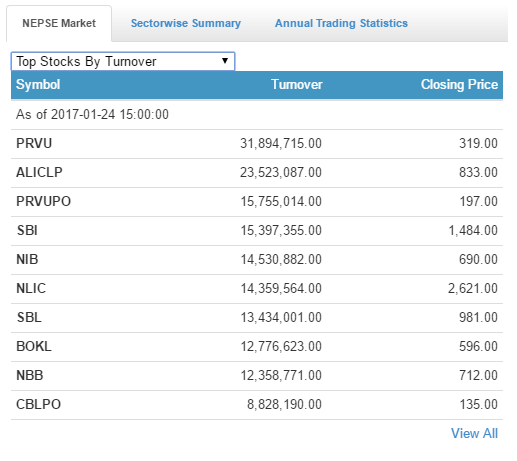Click the Closing Price column header

point(459,84)
